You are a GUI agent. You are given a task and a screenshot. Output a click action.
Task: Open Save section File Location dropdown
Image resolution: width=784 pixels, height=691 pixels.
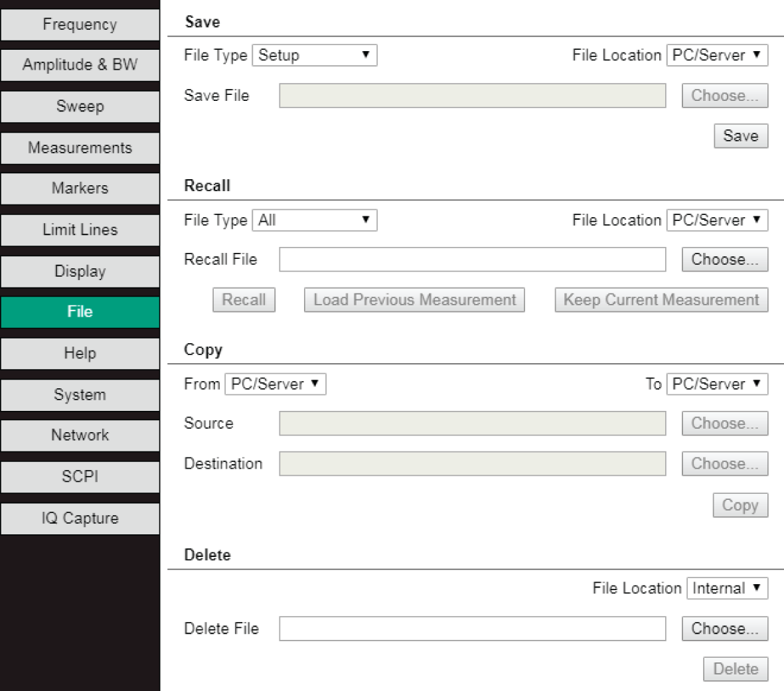point(717,55)
